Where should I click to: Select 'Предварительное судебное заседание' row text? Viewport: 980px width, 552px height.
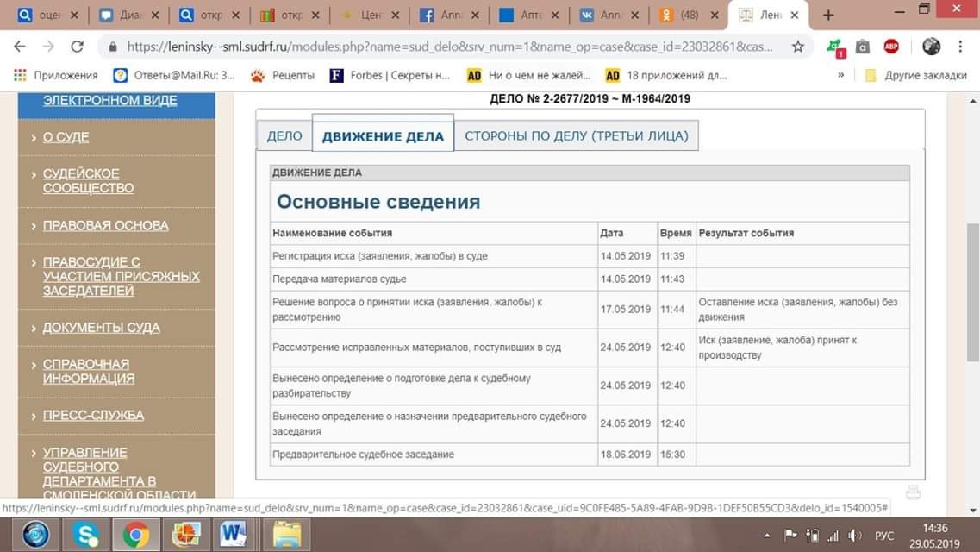[x=363, y=455]
